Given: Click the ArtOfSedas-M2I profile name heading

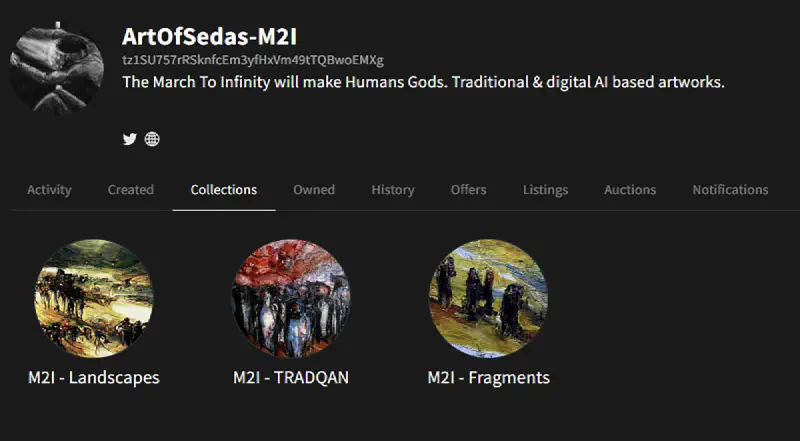Looking at the screenshot, I should [x=210, y=37].
